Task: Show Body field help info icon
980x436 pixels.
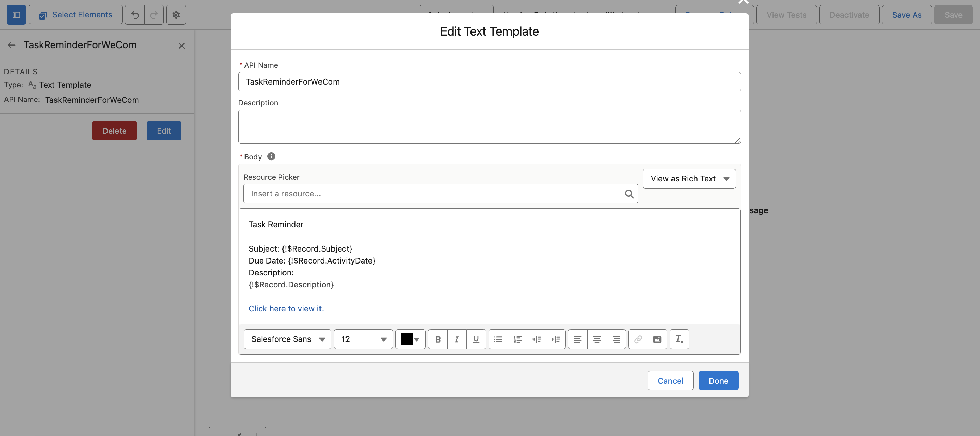Action: (271, 156)
